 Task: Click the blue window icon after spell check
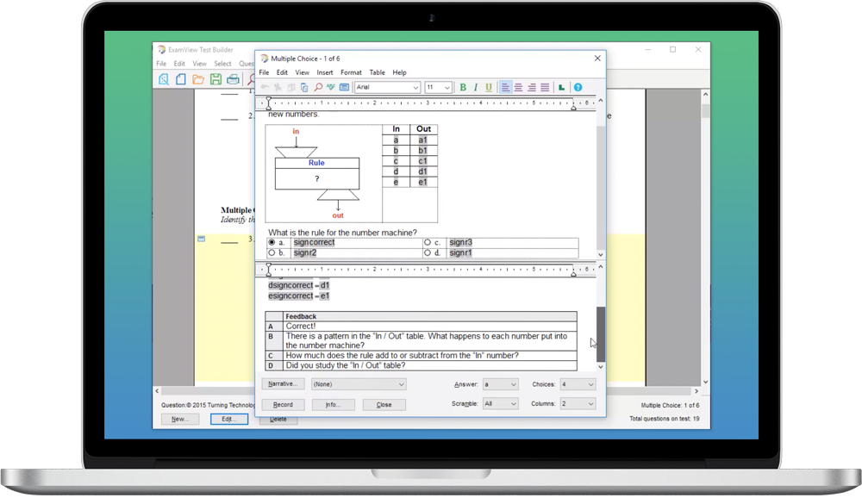pos(344,87)
